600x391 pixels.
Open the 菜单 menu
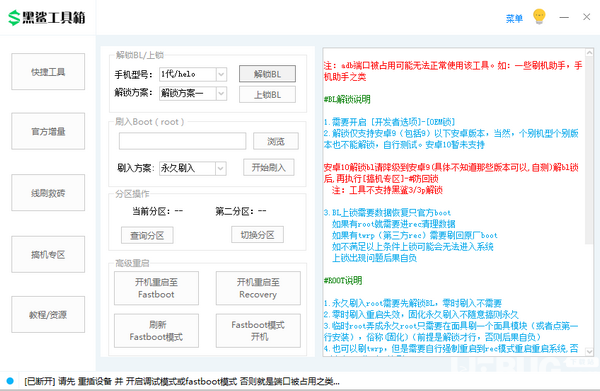click(x=514, y=18)
